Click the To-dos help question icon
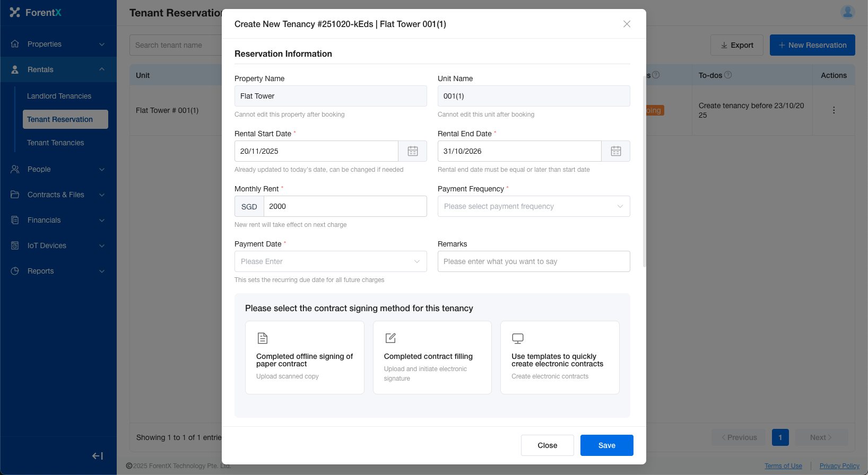868x475 pixels. (728, 75)
